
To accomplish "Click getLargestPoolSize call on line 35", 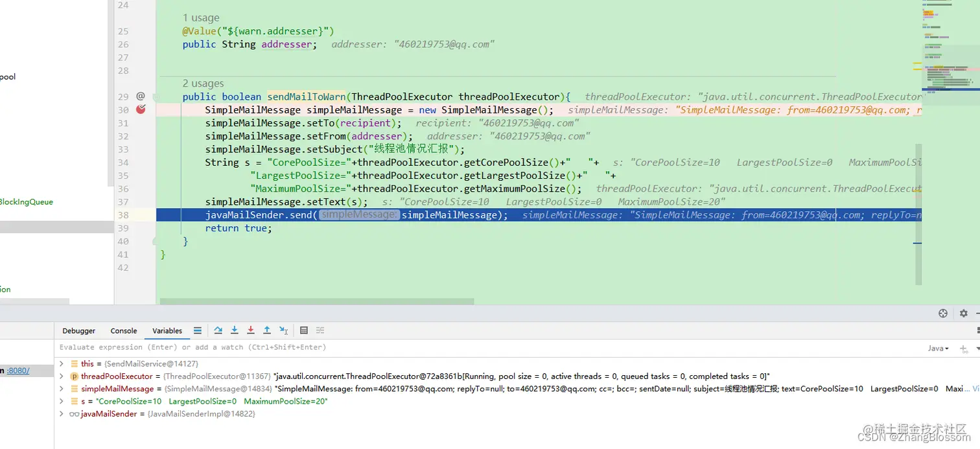I will 520,175.
